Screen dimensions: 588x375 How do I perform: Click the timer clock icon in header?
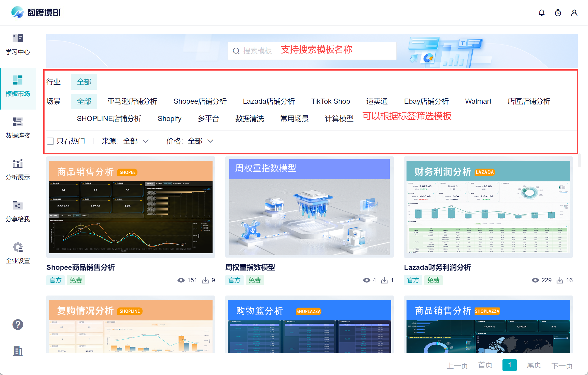[x=558, y=13]
